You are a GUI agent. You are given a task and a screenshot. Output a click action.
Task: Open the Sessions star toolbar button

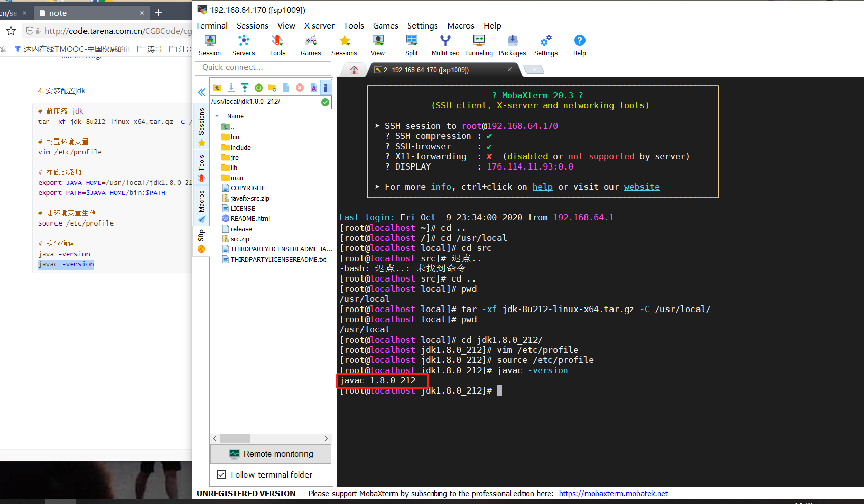click(344, 45)
